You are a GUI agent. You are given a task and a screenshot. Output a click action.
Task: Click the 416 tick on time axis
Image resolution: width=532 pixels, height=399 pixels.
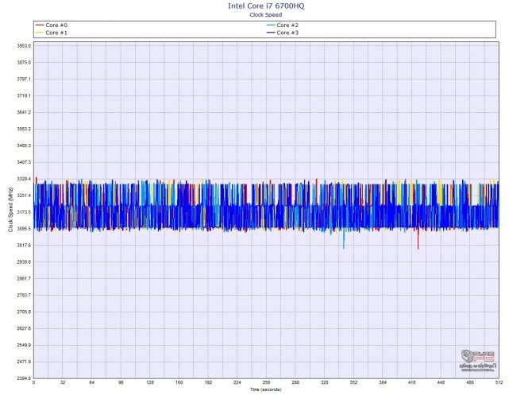[411, 382]
